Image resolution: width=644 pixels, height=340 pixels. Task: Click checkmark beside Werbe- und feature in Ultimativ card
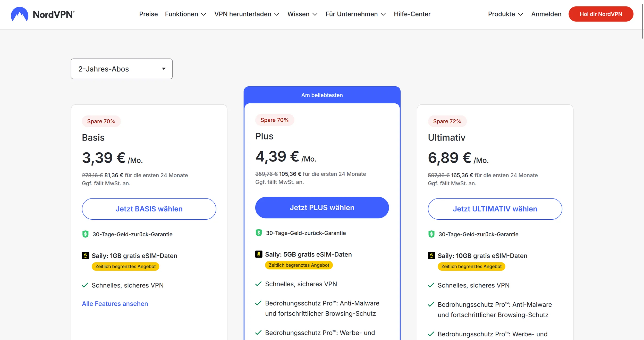431,334
